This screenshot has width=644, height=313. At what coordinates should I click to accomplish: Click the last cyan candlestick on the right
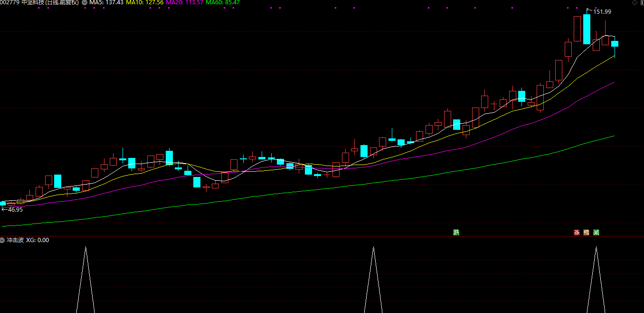point(615,44)
